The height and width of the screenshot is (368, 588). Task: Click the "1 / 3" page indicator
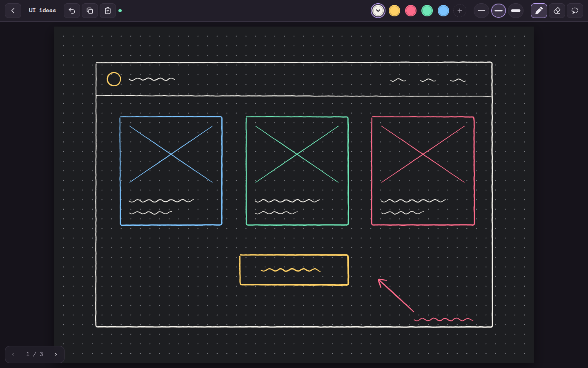coord(35,355)
